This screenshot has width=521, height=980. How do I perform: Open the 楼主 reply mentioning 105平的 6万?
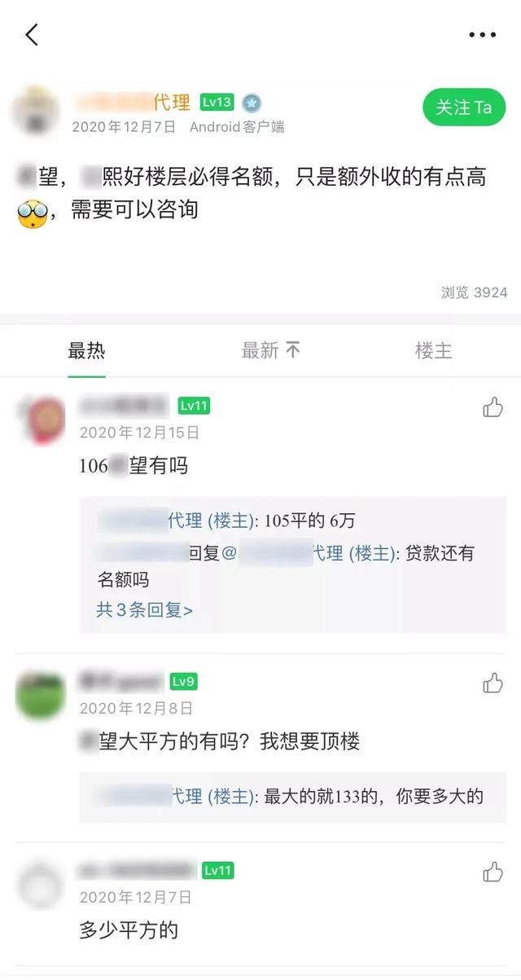[x=226, y=521]
